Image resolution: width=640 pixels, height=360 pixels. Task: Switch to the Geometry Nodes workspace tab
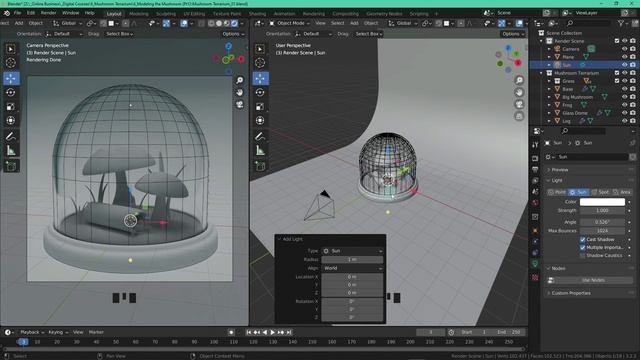(384, 13)
